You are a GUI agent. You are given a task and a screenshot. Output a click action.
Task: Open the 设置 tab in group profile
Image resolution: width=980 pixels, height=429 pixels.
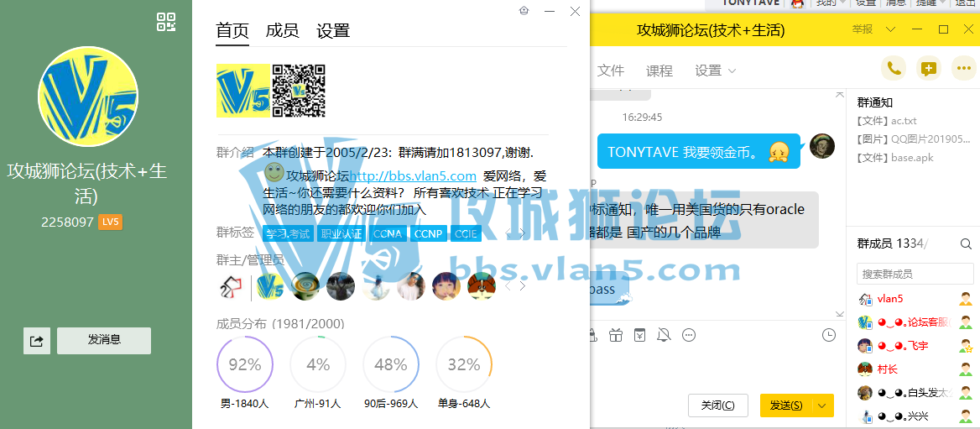click(332, 30)
